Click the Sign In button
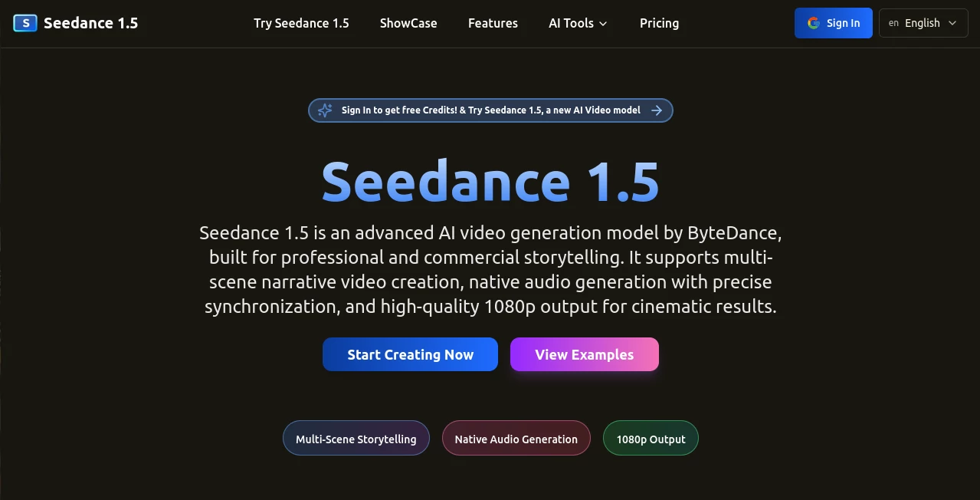Screen dimensions: 980x500 834,23
